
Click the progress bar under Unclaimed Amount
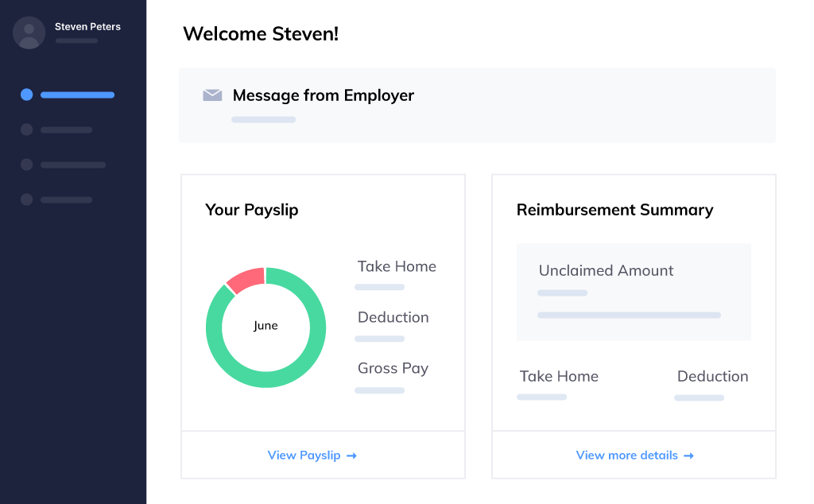[629, 315]
